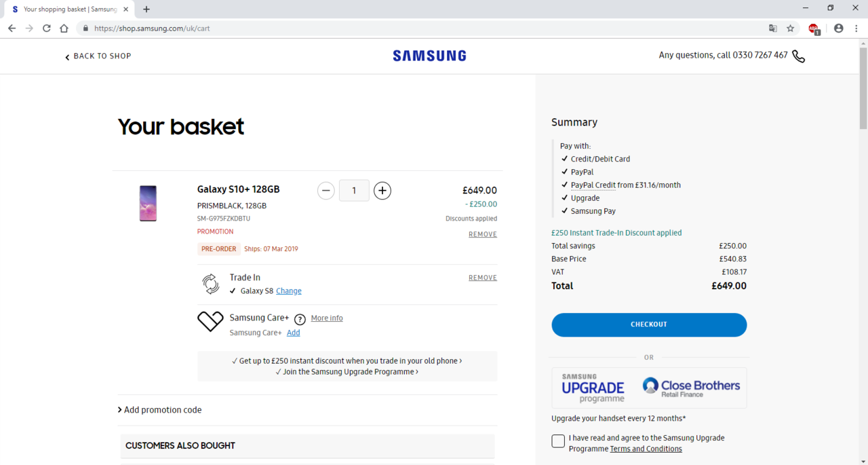The image size is (868, 465).
Task: Decrease quantity with the minus icon
Action: [x=326, y=191]
